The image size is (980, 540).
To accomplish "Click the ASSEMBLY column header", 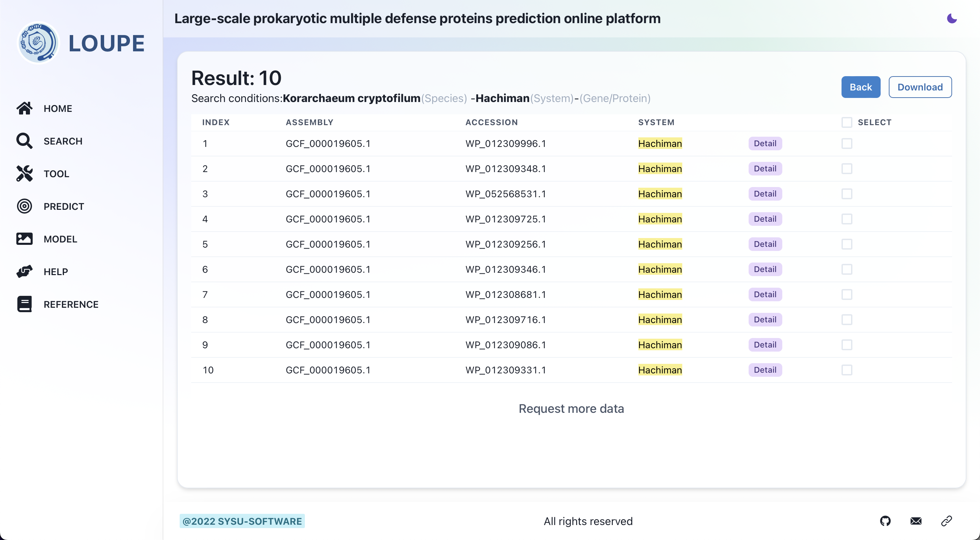I will pyautogui.click(x=310, y=122).
